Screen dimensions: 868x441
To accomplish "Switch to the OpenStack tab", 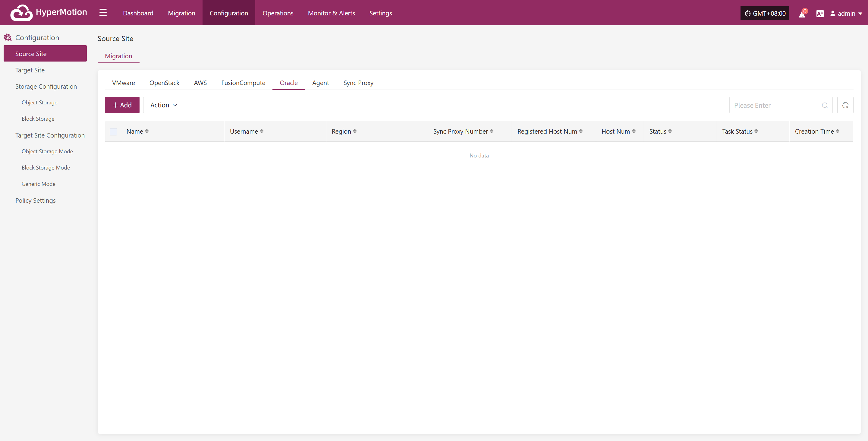I will [164, 83].
